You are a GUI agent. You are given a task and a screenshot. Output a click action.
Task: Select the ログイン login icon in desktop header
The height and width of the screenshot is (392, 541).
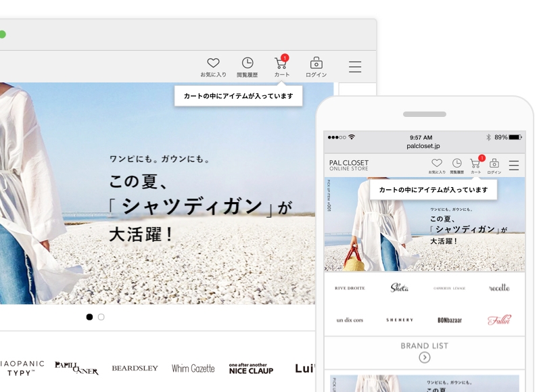coord(315,64)
